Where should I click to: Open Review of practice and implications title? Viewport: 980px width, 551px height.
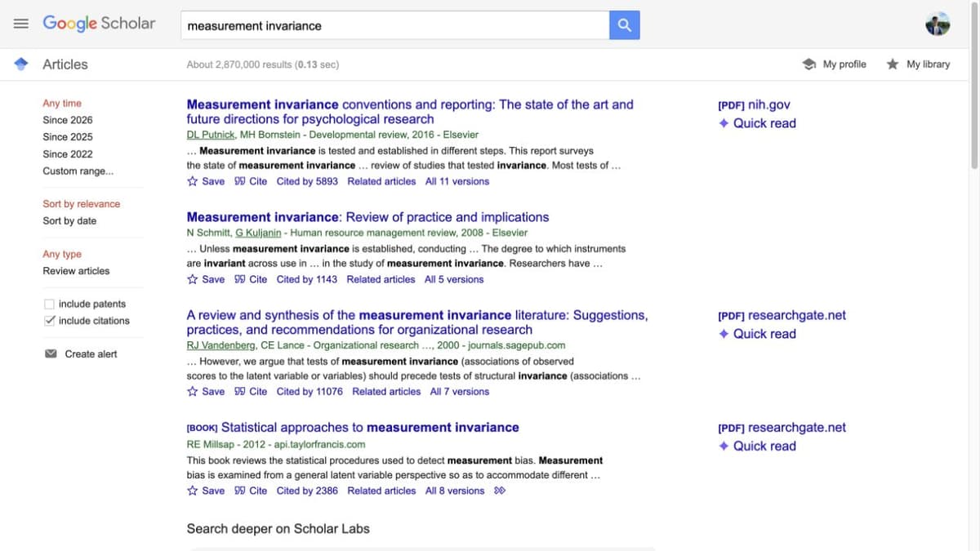coord(367,217)
